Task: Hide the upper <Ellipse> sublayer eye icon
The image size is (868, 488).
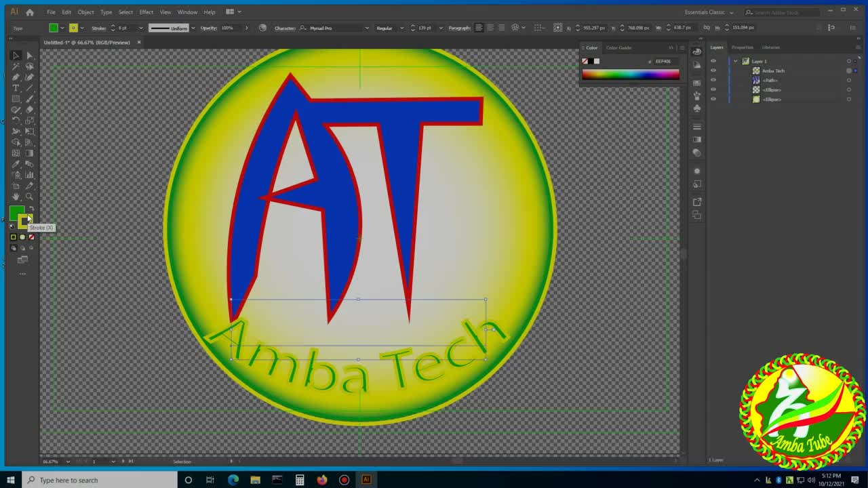Action: tap(713, 89)
